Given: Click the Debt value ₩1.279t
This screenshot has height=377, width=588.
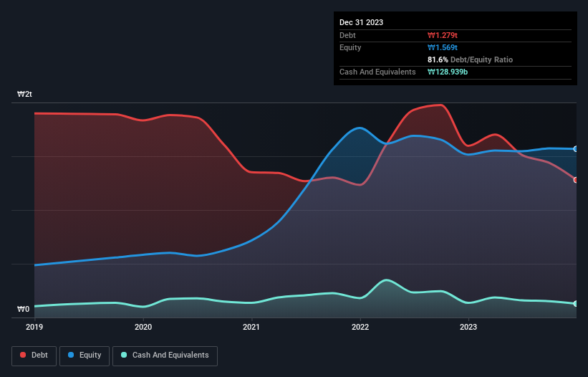Looking at the screenshot, I should [x=443, y=35].
